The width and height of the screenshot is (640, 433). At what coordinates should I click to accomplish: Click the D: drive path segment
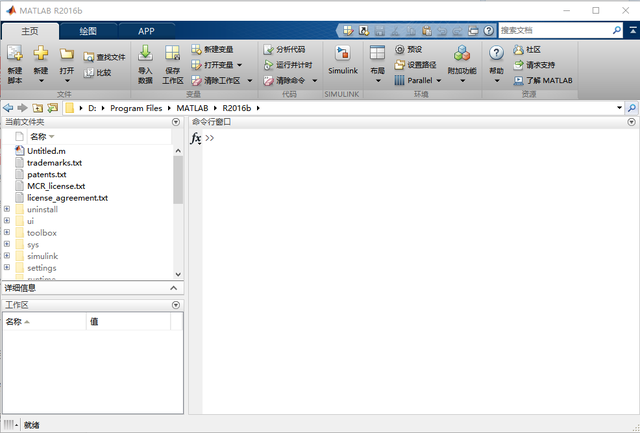click(x=92, y=108)
